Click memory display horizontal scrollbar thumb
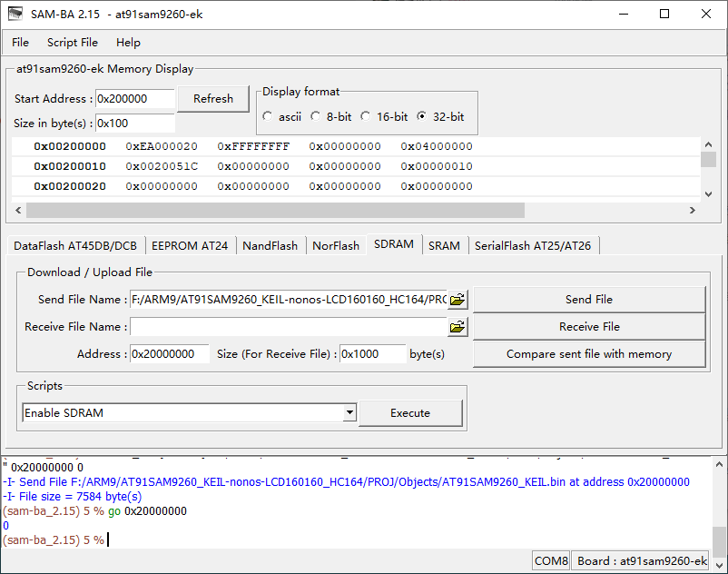Screen dimensions: 728x574 tap(275, 211)
